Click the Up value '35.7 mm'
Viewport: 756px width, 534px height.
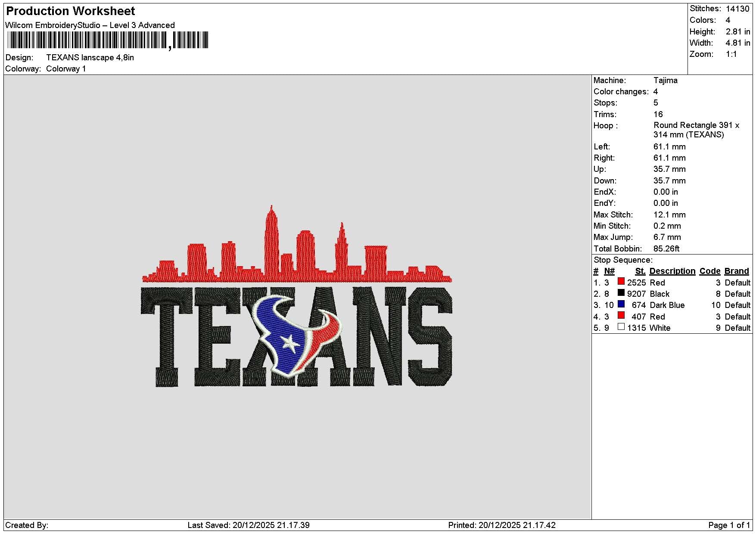pos(669,169)
